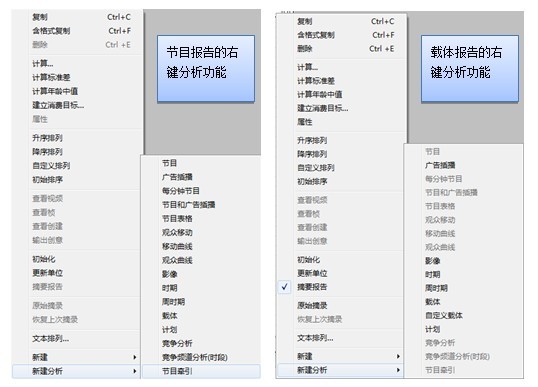Select 移动曲线 in 节目报告 submenu
The image size is (538, 387).
pyautogui.click(x=177, y=246)
